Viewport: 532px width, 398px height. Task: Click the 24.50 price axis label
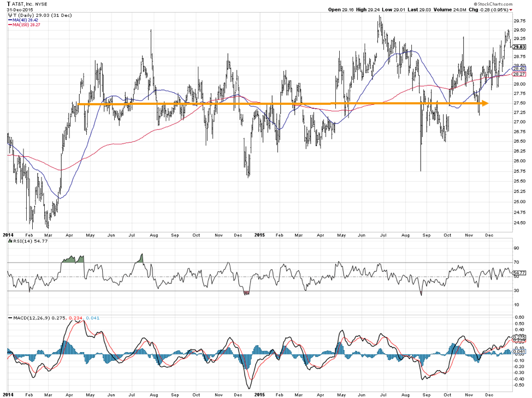coord(519,222)
